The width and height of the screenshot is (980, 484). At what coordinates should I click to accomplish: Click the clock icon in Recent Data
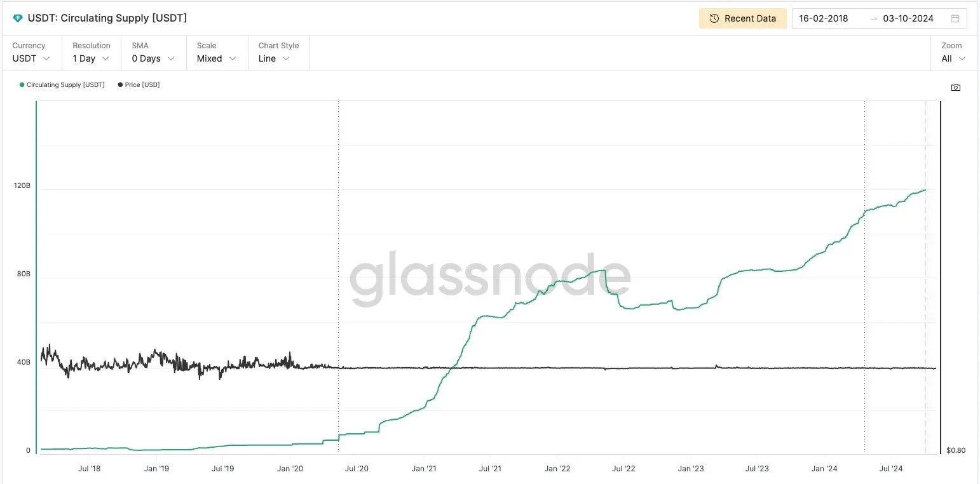click(714, 18)
